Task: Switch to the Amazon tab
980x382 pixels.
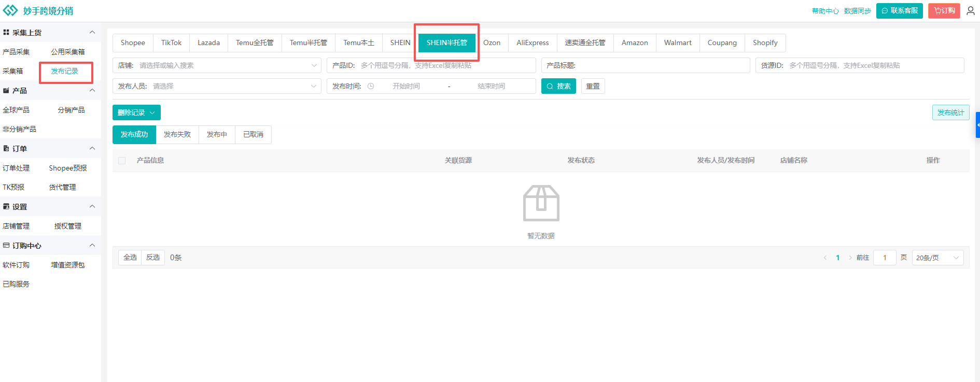Action: [x=635, y=43]
